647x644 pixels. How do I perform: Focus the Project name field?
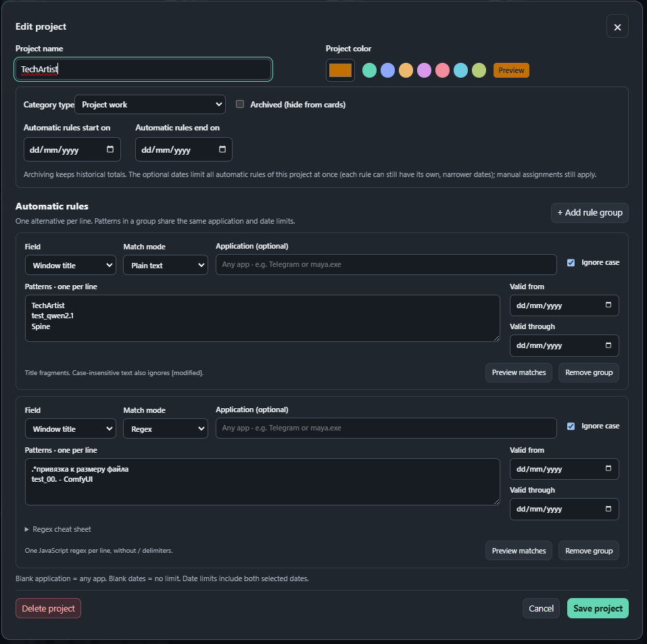[x=143, y=70]
